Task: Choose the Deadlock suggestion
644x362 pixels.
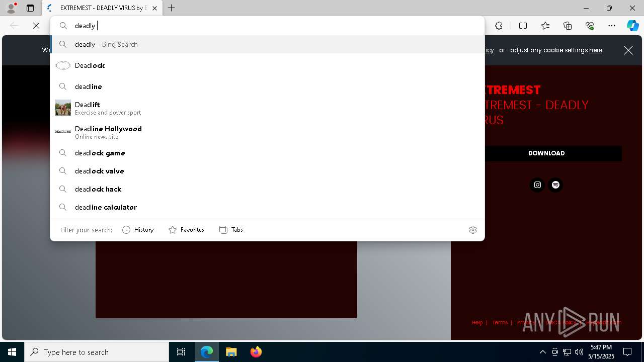Action: click(267, 65)
